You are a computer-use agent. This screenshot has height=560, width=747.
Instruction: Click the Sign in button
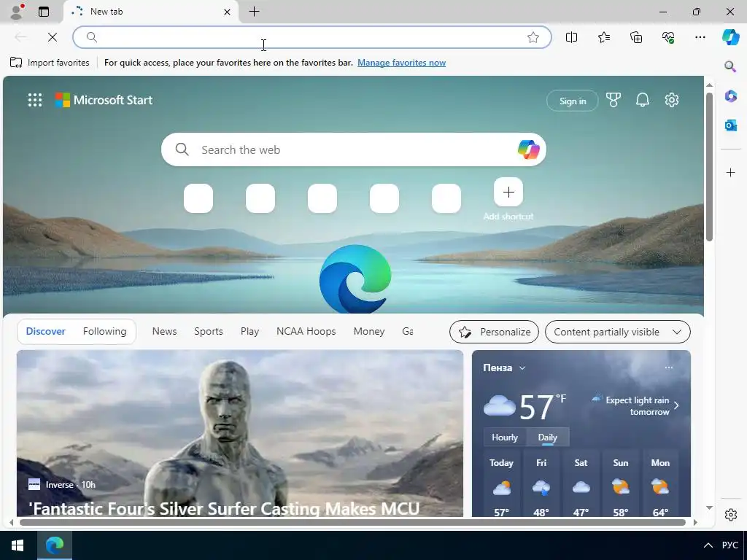572,101
